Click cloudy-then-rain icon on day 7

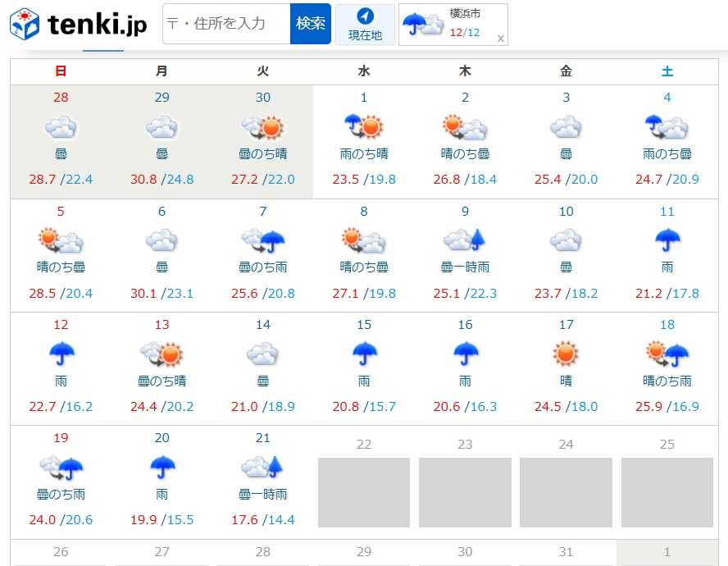pyautogui.click(x=262, y=240)
